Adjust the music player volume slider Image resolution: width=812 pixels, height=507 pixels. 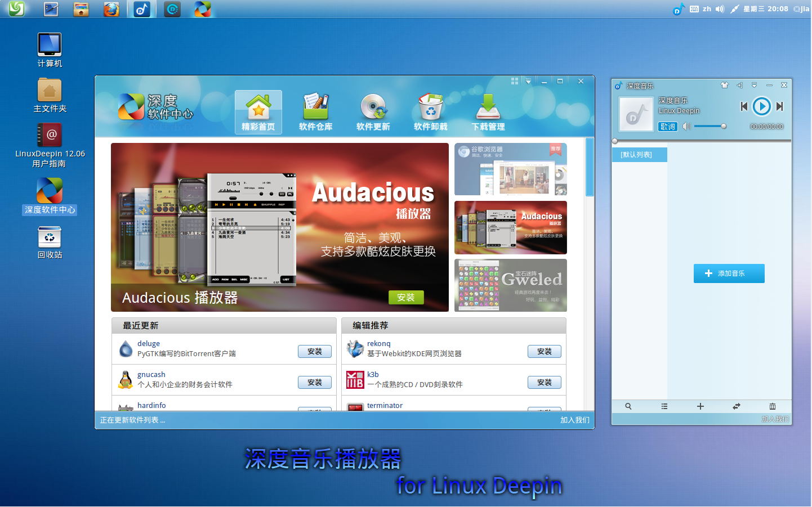710,127
